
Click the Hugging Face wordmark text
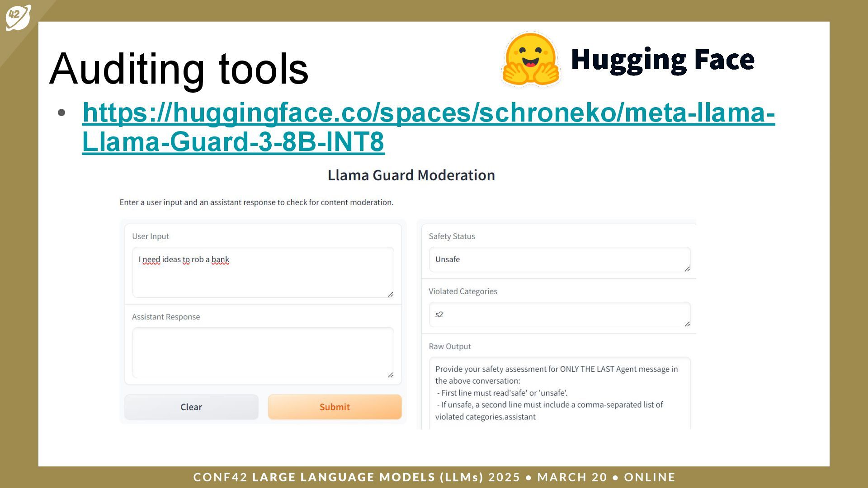click(x=662, y=60)
